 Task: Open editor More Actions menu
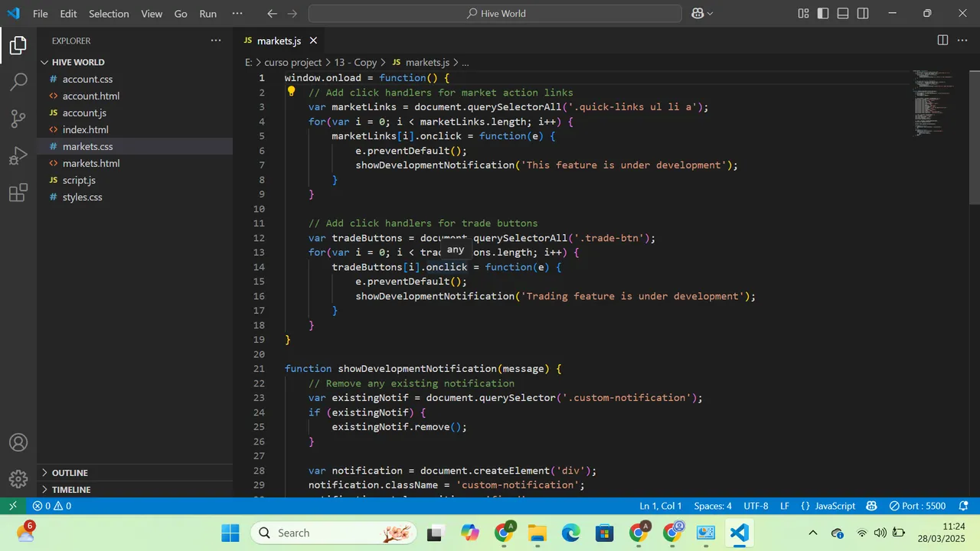pyautogui.click(x=963, y=41)
